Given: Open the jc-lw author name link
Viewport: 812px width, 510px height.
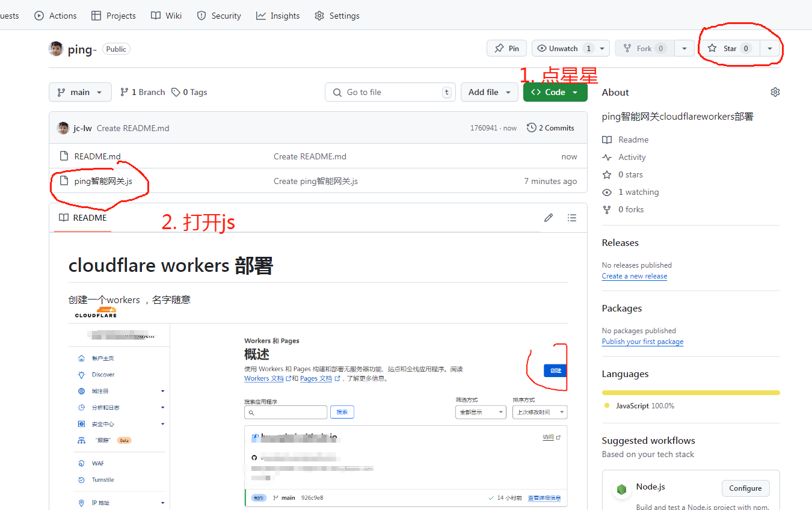Looking at the screenshot, I should coord(82,128).
